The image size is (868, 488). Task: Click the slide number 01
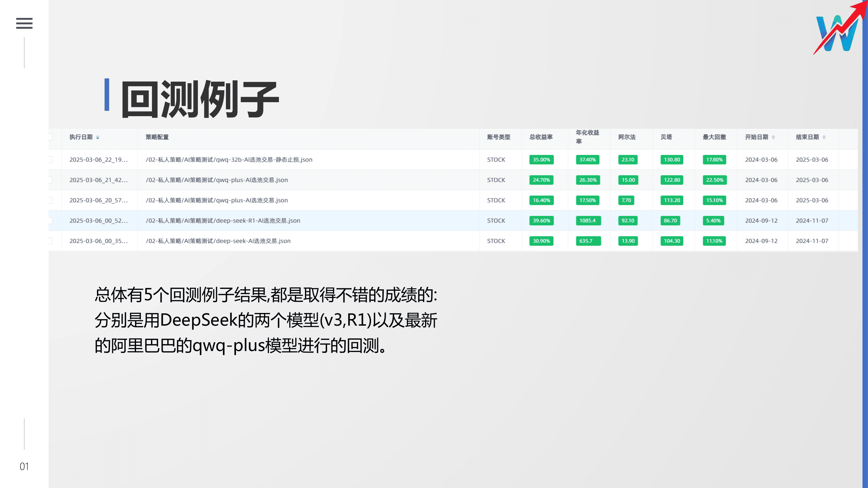click(24, 467)
